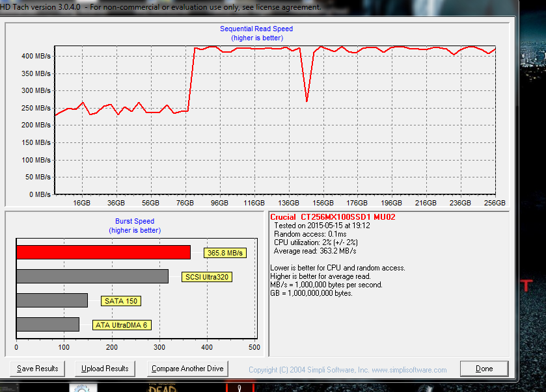
Task: Click the 'CPU utilization: 2%' line
Action: pos(316,242)
